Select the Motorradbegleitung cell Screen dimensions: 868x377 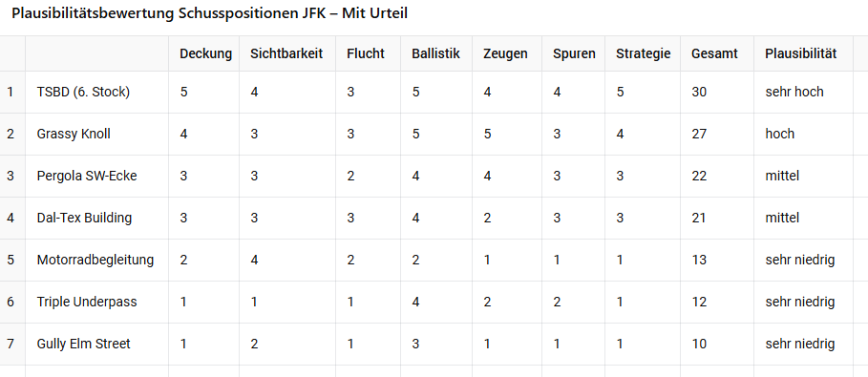(x=96, y=260)
